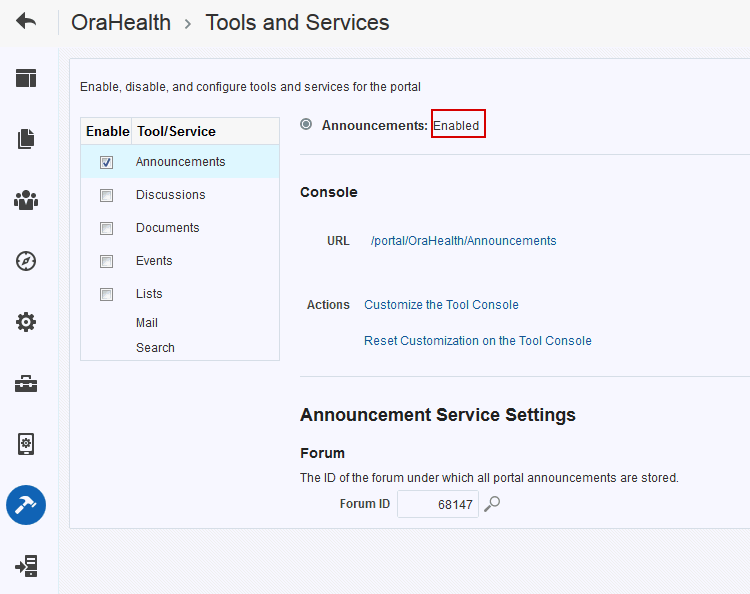Open the documents pages sidebar icon
This screenshot has width=750, height=594.
tap(26, 139)
